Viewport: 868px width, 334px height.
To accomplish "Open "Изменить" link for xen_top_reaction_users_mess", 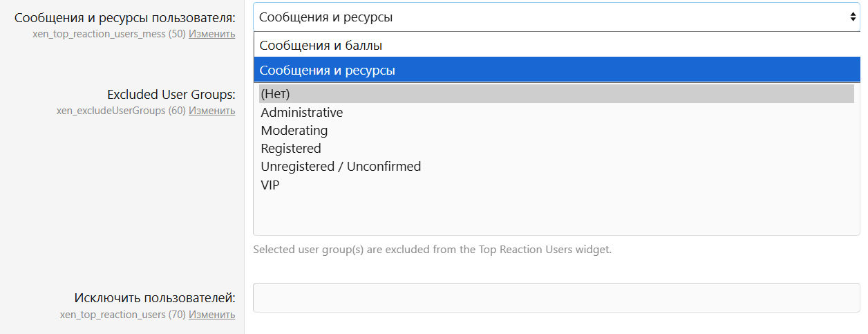I will point(211,33).
